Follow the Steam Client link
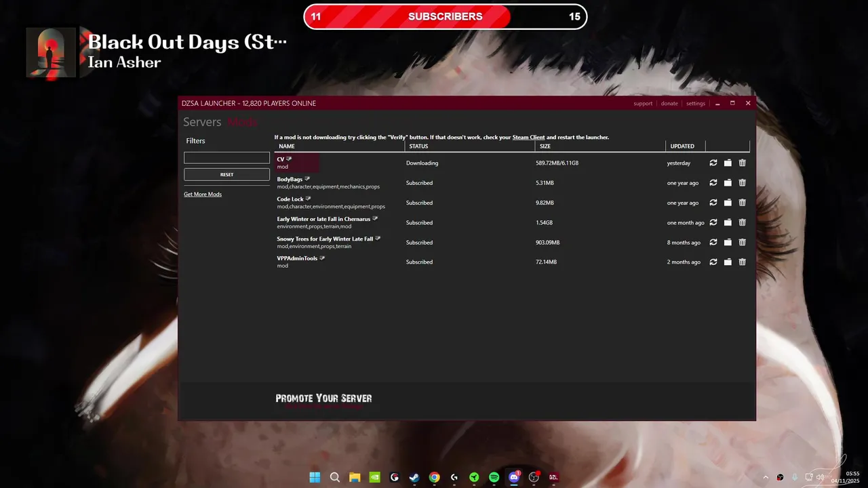This screenshot has height=488, width=868. pos(528,138)
